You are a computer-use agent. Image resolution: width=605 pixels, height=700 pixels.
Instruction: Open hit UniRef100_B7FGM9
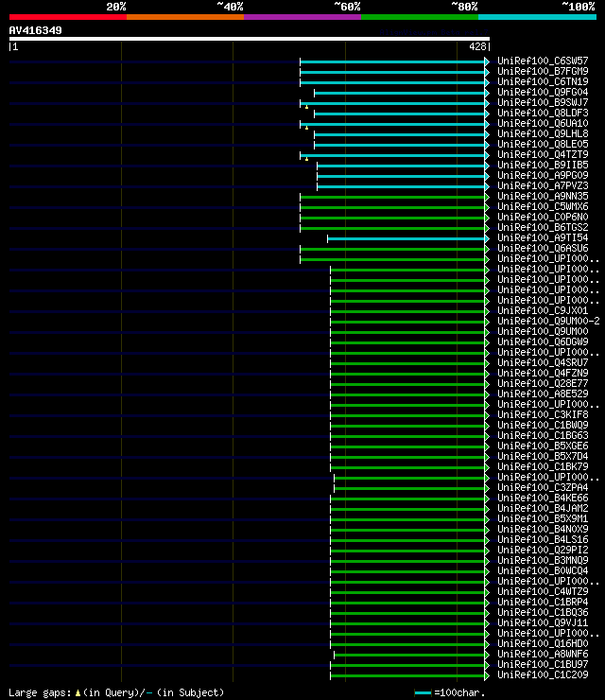(x=543, y=71)
